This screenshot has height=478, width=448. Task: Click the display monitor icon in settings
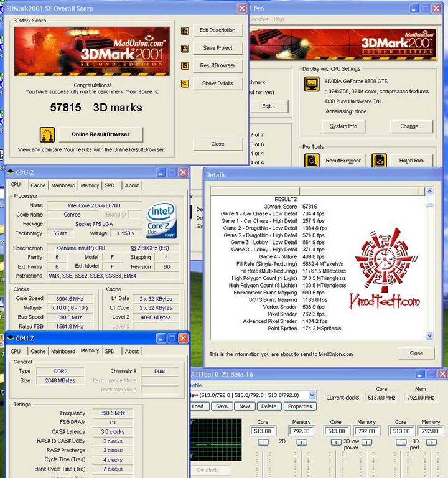(x=312, y=84)
